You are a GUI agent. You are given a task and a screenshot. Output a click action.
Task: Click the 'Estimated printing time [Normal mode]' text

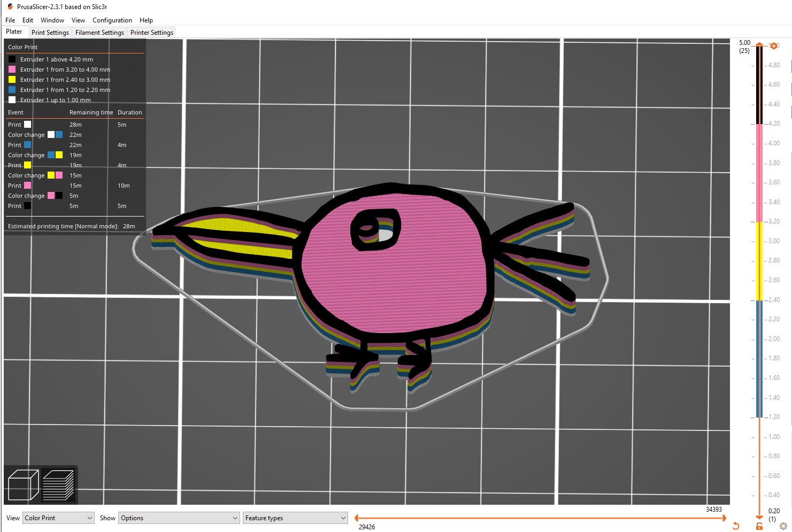(x=63, y=226)
